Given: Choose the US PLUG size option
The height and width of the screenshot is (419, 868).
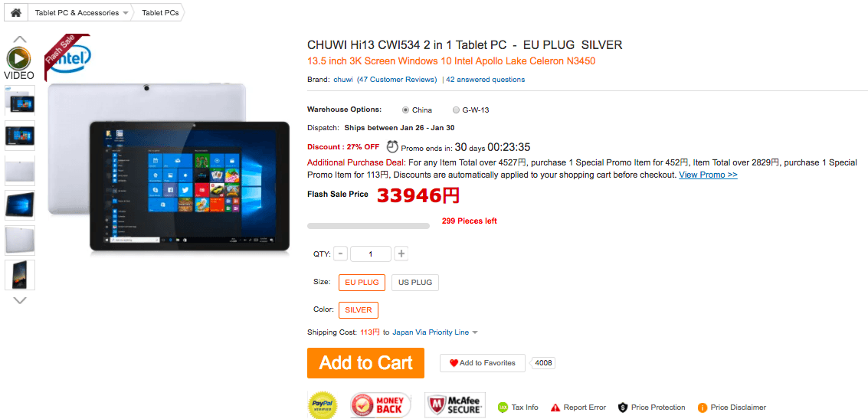Looking at the screenshot, I should point(415,283).
